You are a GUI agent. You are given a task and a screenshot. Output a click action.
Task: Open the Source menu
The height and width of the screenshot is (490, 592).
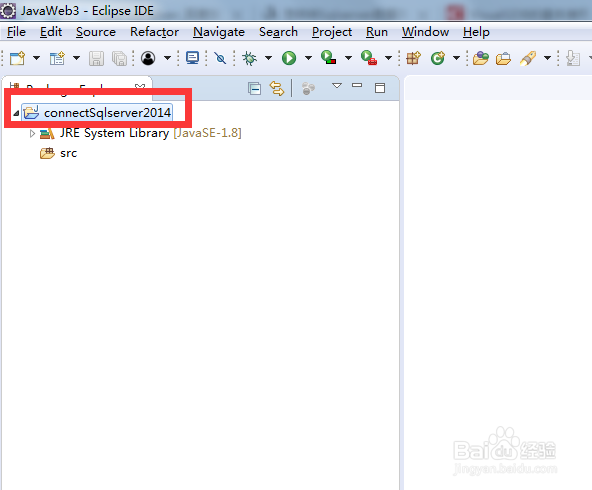click(x=96, y=32)
